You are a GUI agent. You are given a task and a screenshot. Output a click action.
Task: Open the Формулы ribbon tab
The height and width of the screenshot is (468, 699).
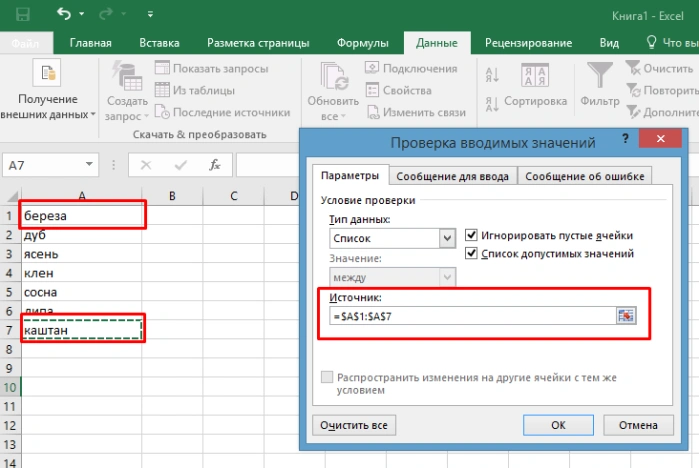[362, 43]
